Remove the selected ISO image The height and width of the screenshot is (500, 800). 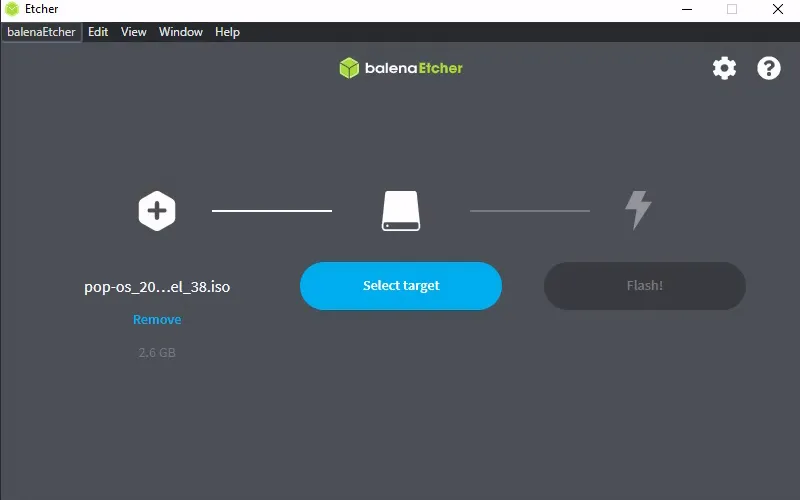pyautogui.click(x=157, y=319)
